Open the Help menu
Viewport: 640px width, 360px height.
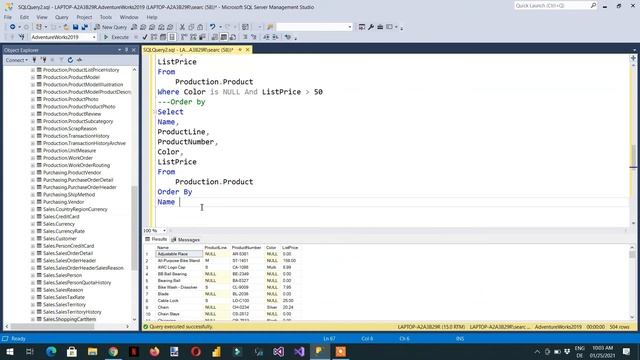coord(152,17)
